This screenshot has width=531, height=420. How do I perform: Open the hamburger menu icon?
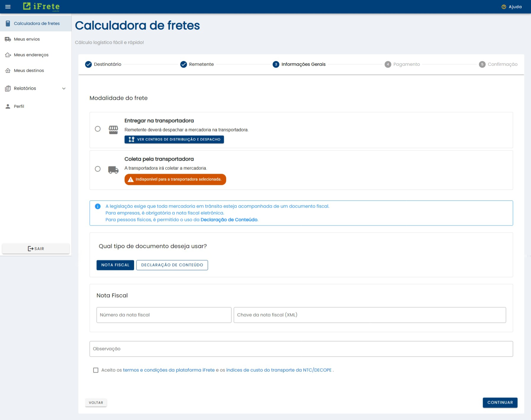[8, 7]
